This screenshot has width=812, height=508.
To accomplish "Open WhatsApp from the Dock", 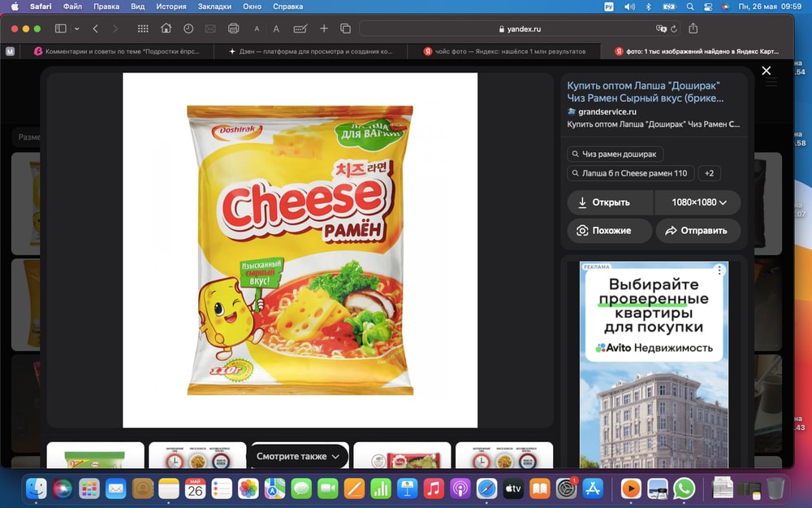I will (684, 488).
